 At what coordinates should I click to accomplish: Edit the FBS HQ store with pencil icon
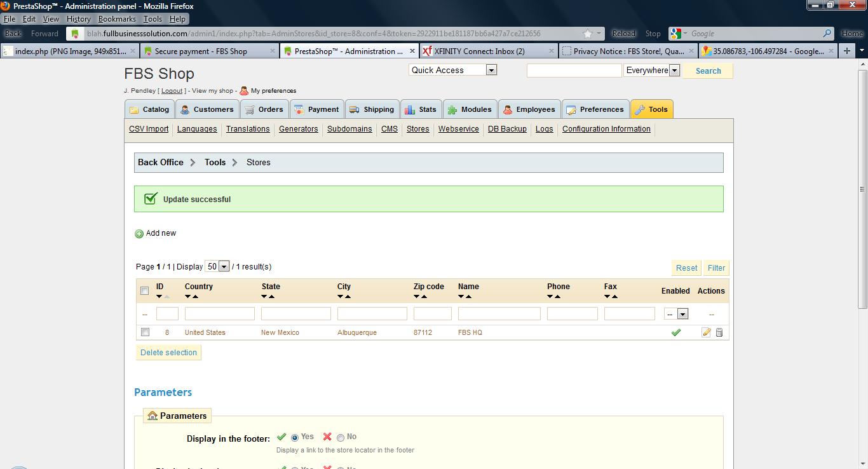click(706, 332)
